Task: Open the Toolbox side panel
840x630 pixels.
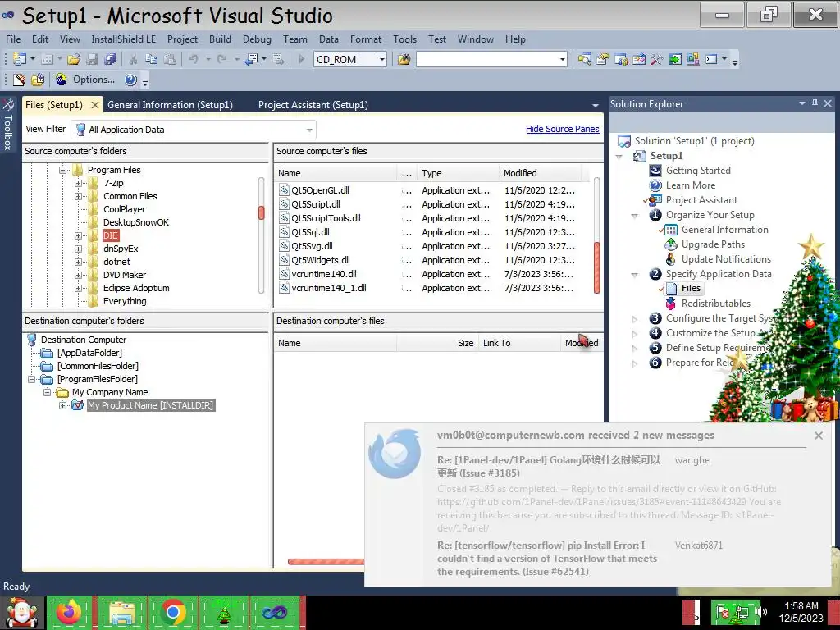Action: [7, 125]
